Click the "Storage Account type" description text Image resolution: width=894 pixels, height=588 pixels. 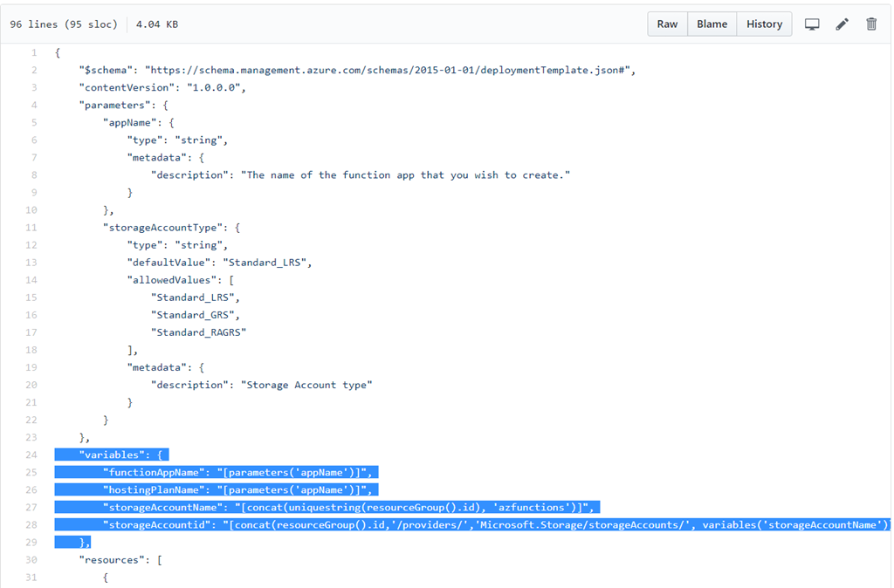306,385
